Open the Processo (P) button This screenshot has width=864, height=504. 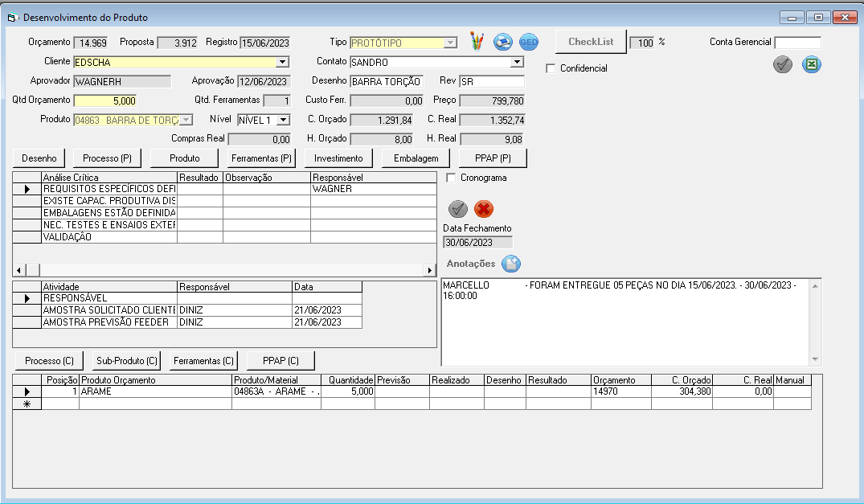point(107,158)
